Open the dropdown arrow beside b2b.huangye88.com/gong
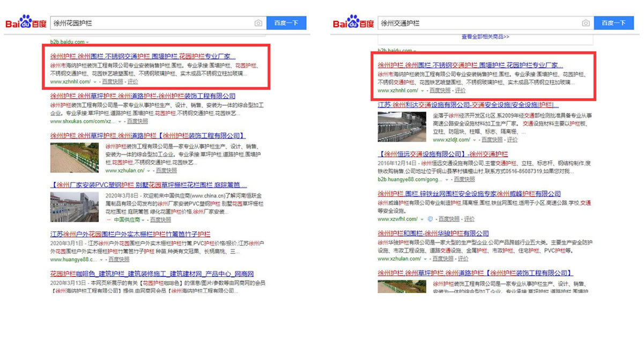 coord(446,179)
